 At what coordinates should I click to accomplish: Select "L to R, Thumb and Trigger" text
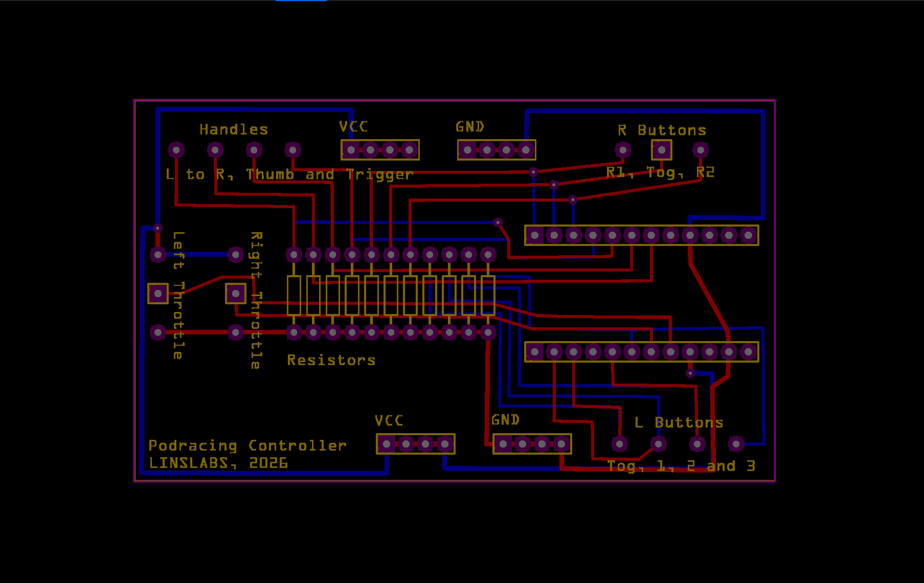click(x=289, y=175)
